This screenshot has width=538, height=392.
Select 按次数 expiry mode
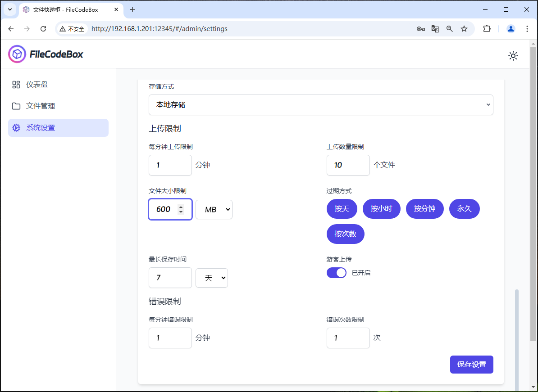[345, 234]
